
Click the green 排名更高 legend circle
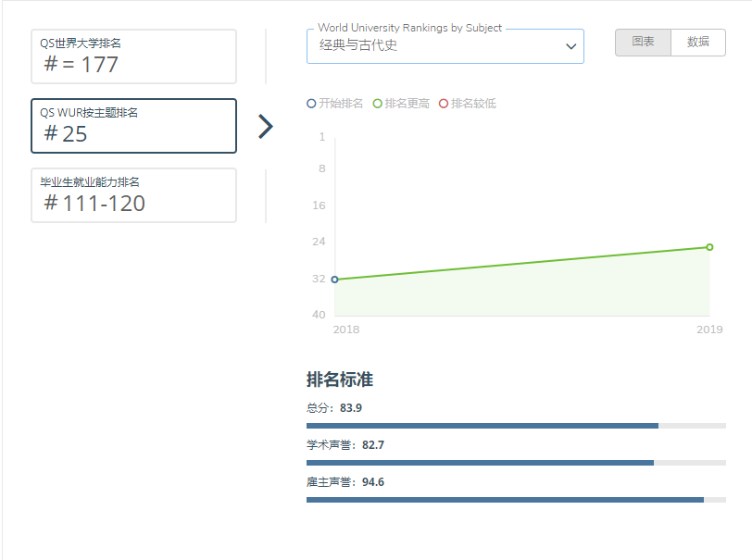tap(378, 104)
